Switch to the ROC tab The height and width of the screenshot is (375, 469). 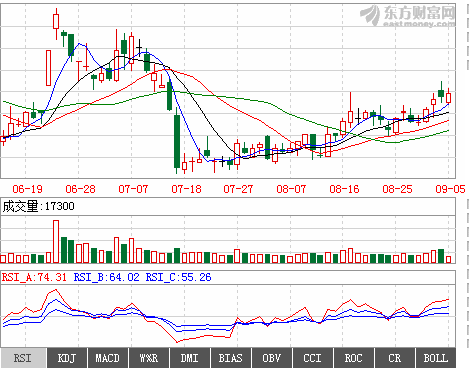click(x=354, y=358)
